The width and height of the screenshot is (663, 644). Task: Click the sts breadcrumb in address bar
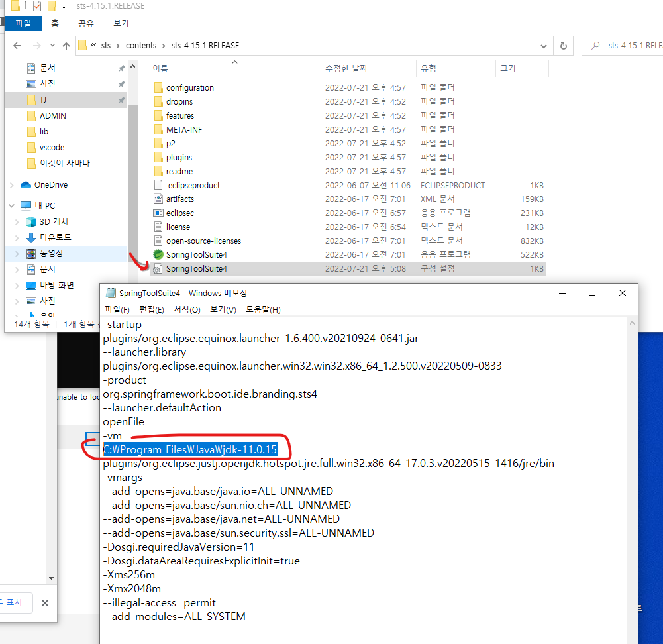(x=106, y=46)
